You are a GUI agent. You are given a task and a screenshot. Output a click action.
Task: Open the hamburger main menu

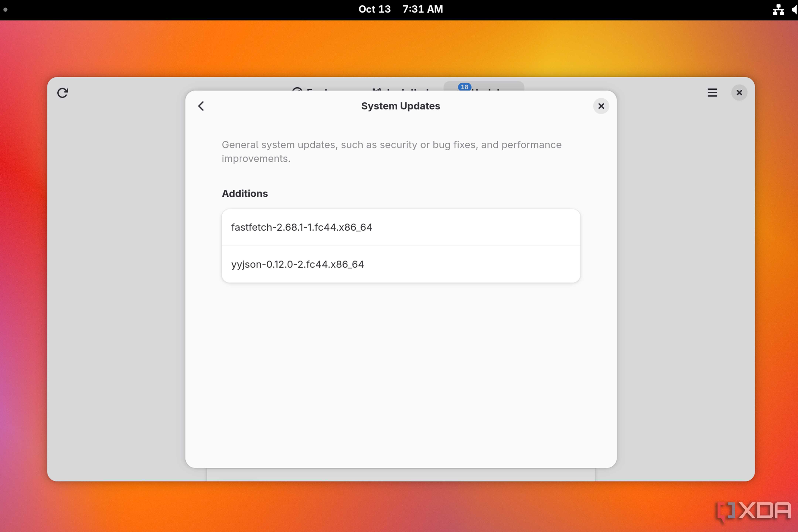pyautogui.click(x=712, y=93)
